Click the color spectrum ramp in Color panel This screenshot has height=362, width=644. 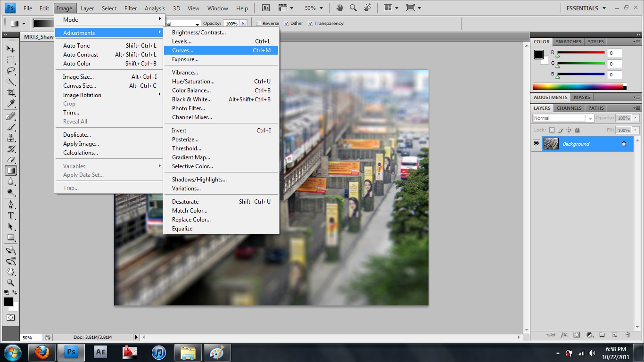[x=578, y=87]
